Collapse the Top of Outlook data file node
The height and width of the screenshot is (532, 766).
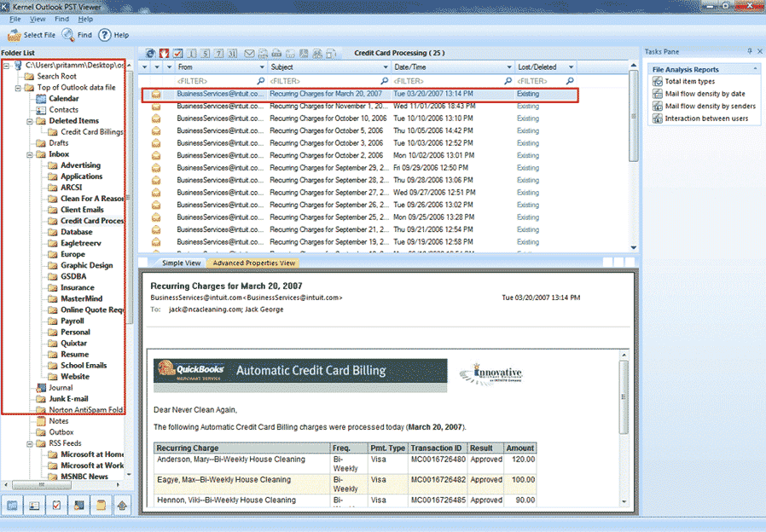(18, 88)
